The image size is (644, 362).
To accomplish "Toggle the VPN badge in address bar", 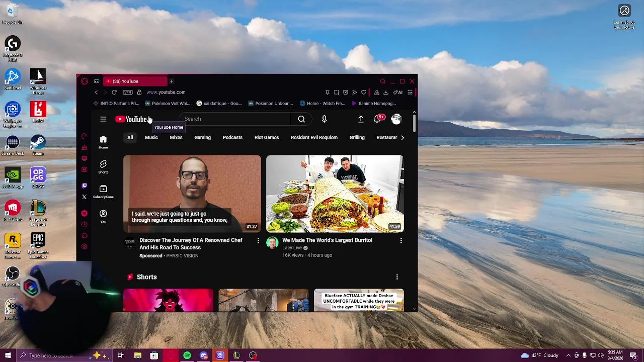I will 128,93.
